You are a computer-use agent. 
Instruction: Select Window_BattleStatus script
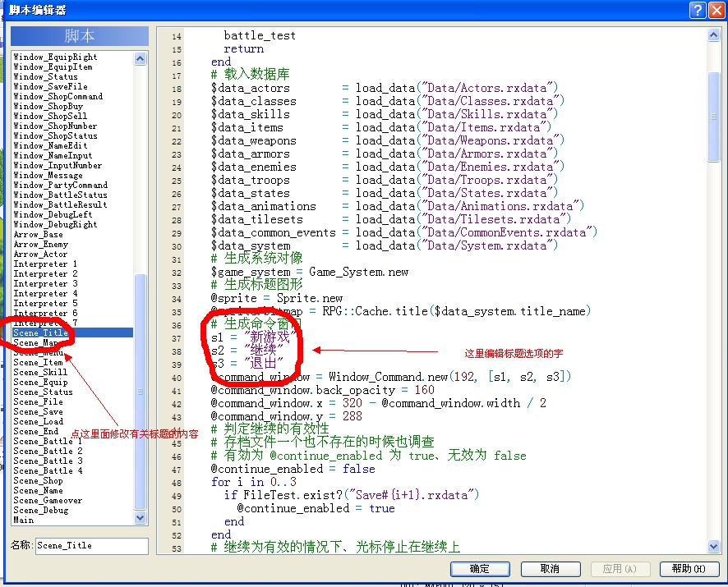(60, 195)
